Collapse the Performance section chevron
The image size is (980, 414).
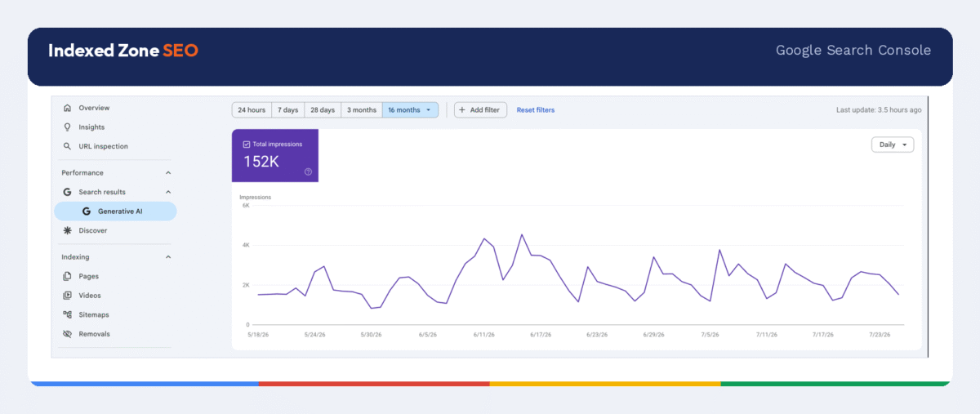tap(168, 173)
